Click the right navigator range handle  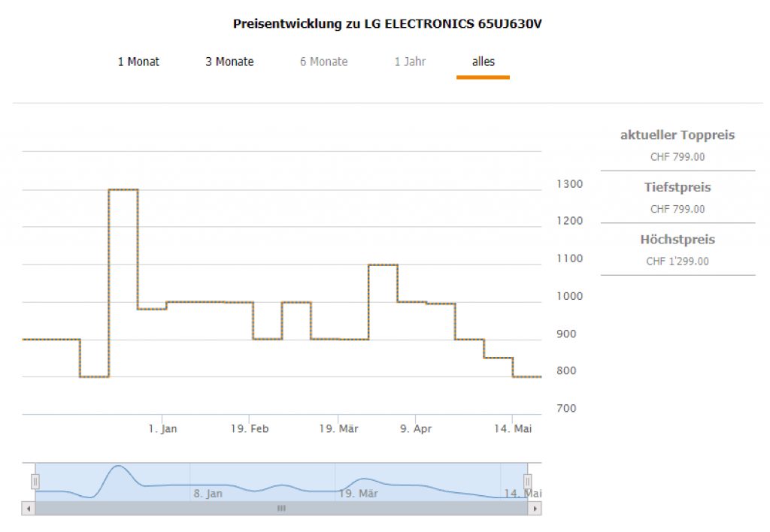pyautogui.click(x=527, y=482)
